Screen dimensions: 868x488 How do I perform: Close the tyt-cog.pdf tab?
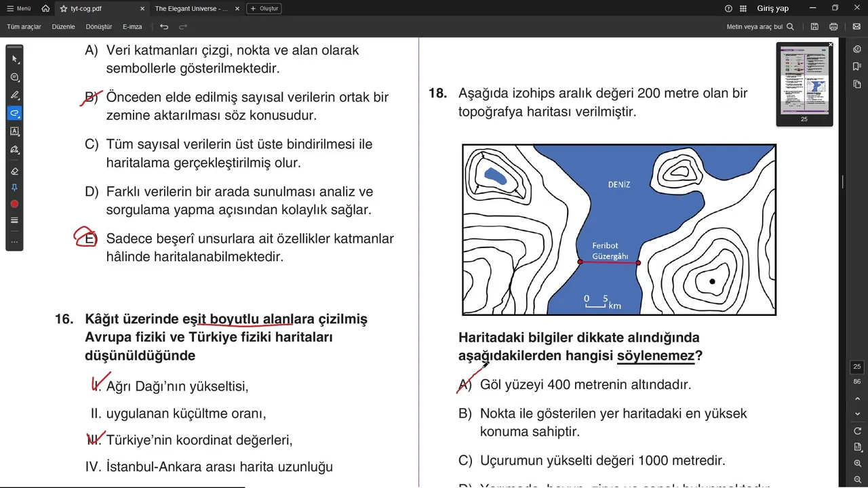point(142,9)
